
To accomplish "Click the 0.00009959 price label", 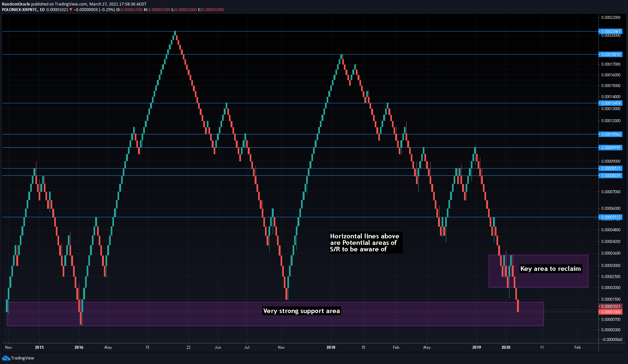I will tap(610, 148).
